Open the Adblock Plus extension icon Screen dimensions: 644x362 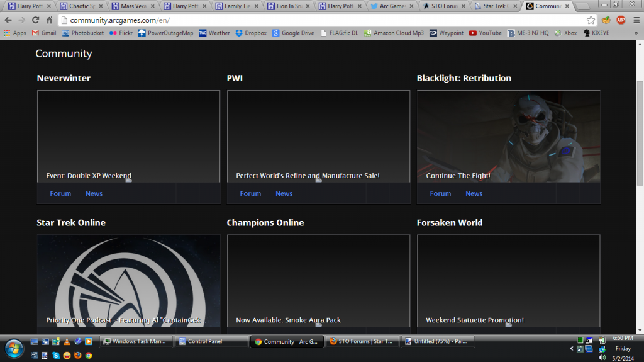point(621,20)
